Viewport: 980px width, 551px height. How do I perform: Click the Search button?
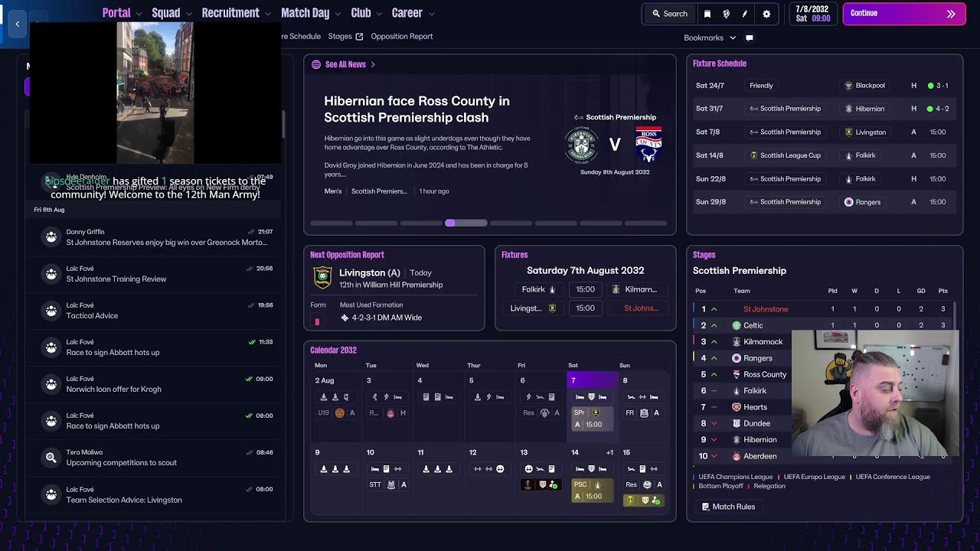click(670, 14)
